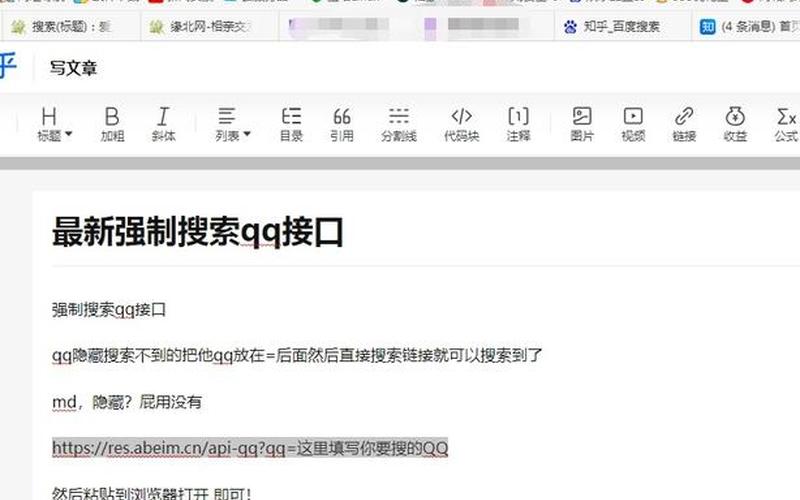Insert a 代码块 code block

[462, 124]
